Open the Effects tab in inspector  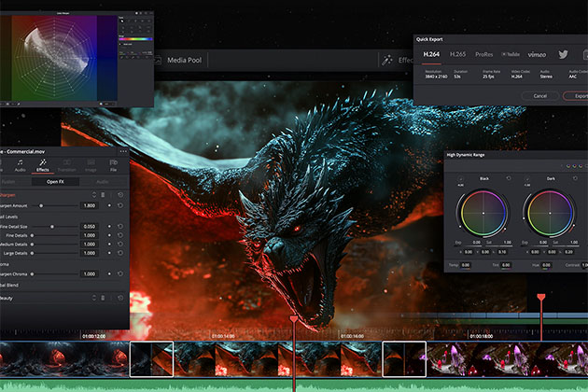pos(42,165)
